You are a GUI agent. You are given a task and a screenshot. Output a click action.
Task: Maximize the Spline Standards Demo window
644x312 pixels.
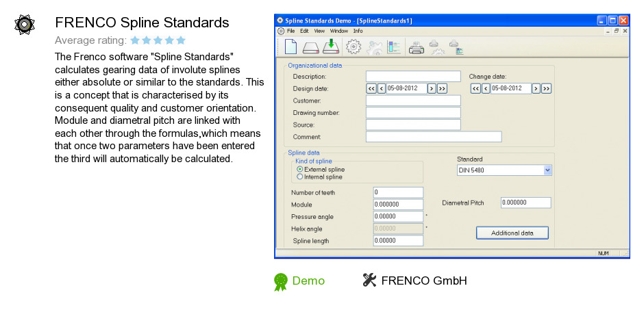point(612,21)
